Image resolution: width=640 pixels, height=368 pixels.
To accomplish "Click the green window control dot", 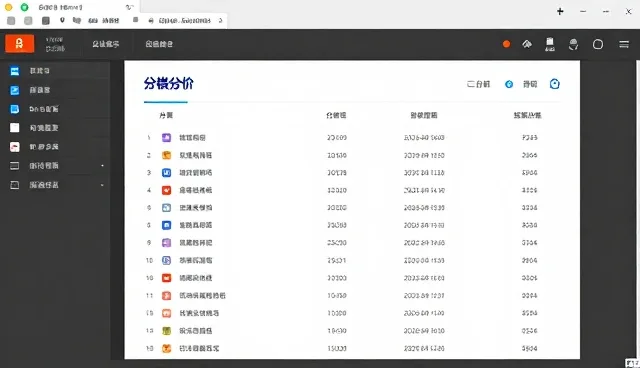I will (24, 7).
